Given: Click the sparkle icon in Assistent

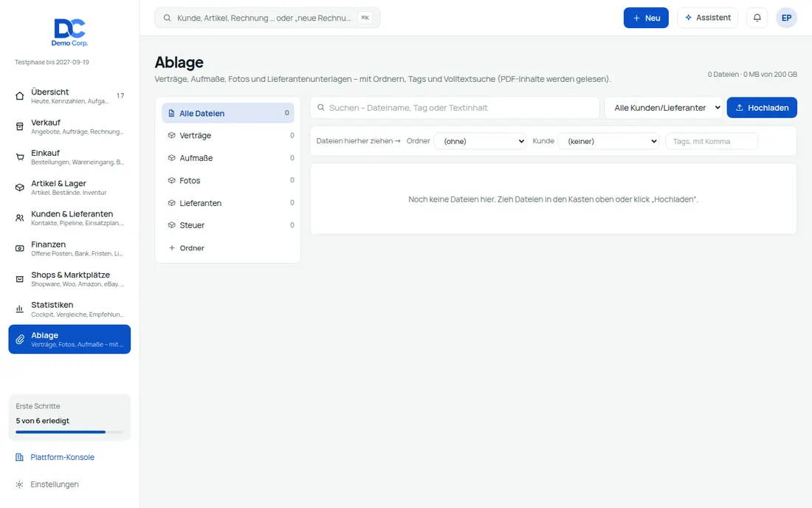Looking at the screenshot, I should coord(688,18).
